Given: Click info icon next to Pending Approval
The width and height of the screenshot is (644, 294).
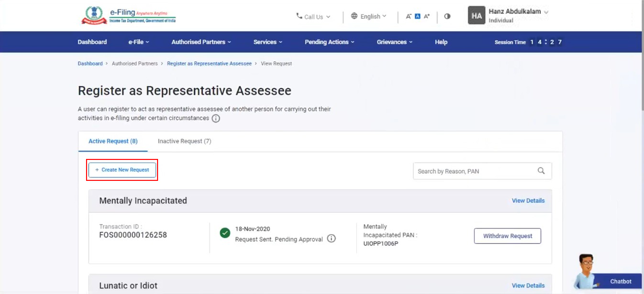Looking at the screenshot, I should click(331, 239).
